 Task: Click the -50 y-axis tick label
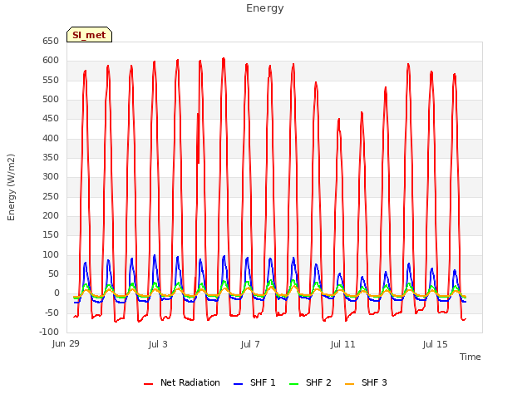[52, 313]
